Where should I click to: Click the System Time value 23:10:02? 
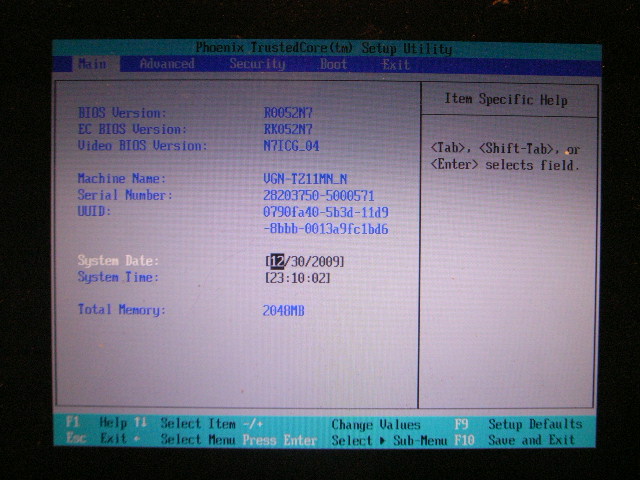tap(298, 278)
